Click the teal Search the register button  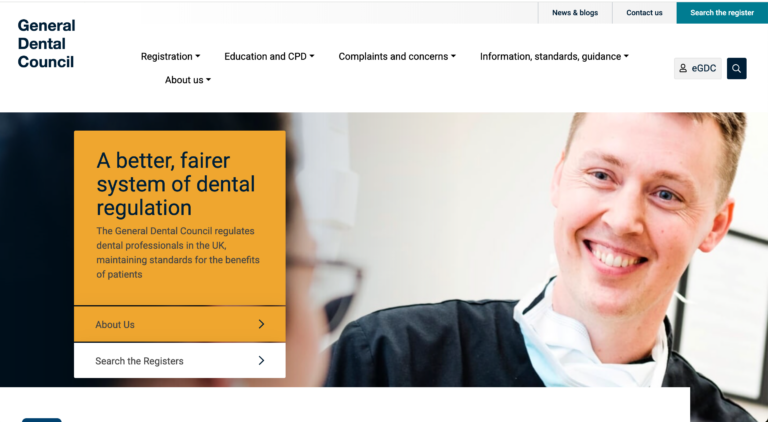pyautogui.click(x=722, y=13)
